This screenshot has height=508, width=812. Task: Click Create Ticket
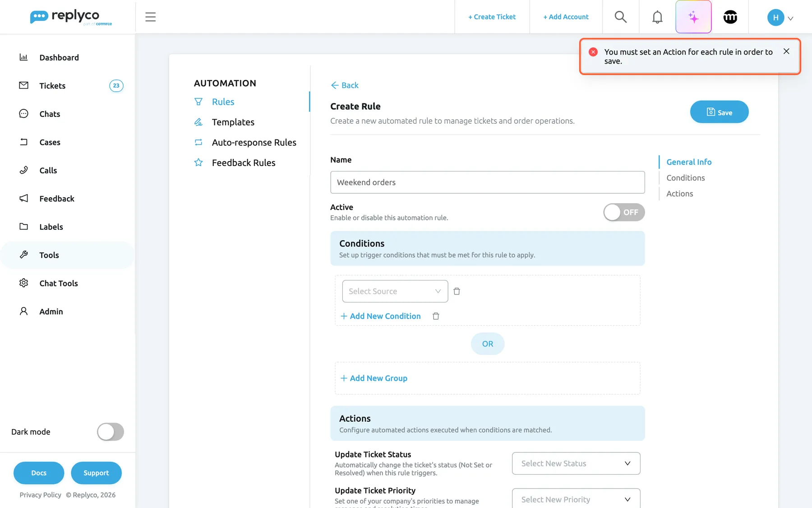(492, 17)
